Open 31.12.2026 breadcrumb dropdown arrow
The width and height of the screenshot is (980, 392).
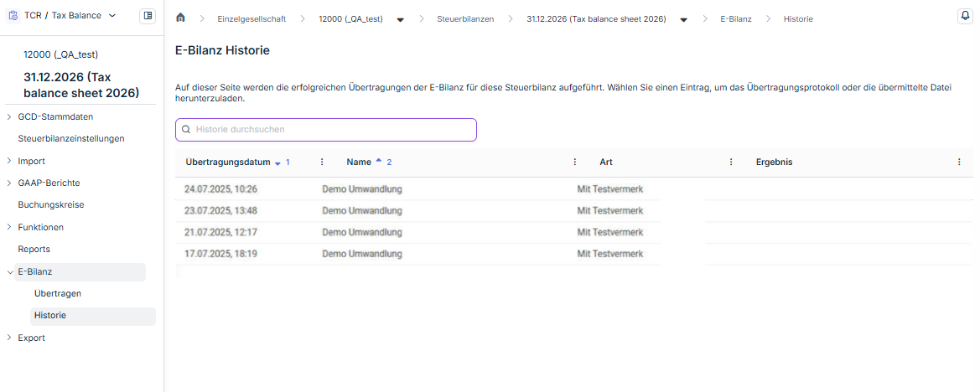tap(684, 19)
